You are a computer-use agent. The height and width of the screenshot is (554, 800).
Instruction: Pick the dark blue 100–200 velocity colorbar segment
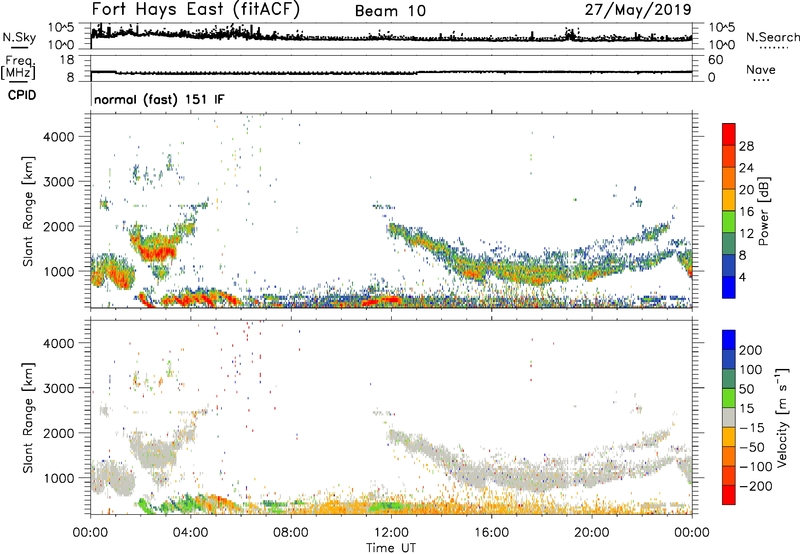click(x=729, y=359)
